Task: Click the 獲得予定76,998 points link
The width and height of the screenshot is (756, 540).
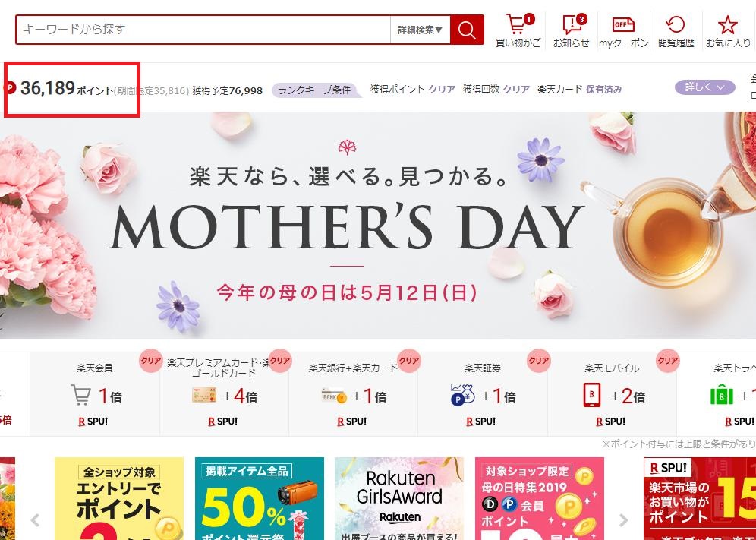Action: click(228, 90)
